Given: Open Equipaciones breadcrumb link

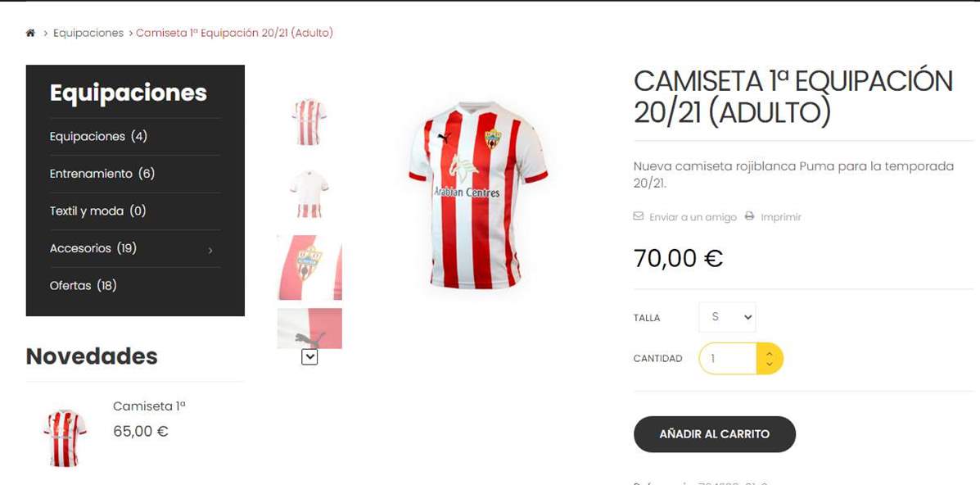Looking at the screenshot, I should 88,33.
